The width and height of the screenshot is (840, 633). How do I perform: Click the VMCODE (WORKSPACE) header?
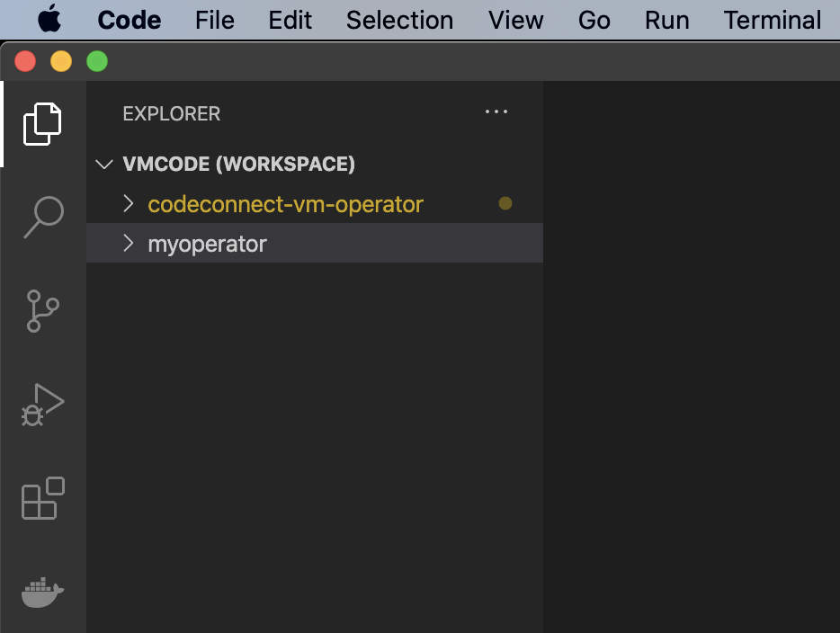[x=315, y=164]
